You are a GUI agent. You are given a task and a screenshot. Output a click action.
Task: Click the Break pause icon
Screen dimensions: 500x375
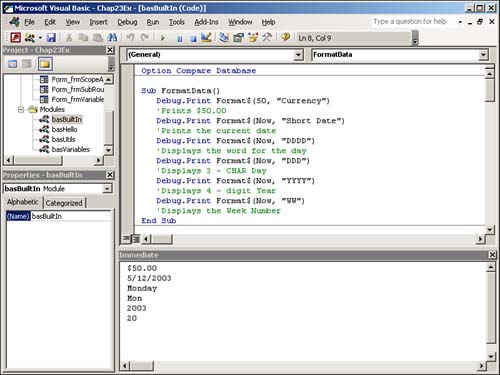[180, 39]
